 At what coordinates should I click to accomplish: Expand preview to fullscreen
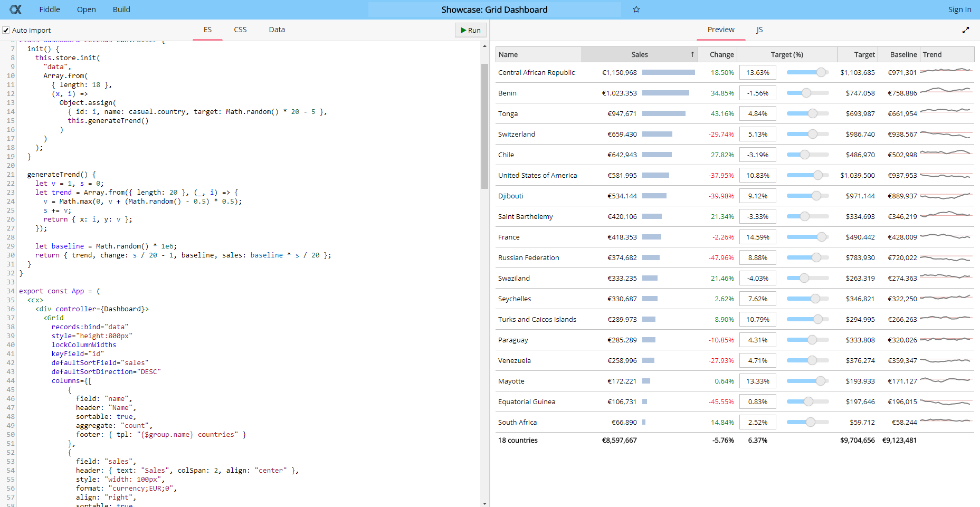966,30
